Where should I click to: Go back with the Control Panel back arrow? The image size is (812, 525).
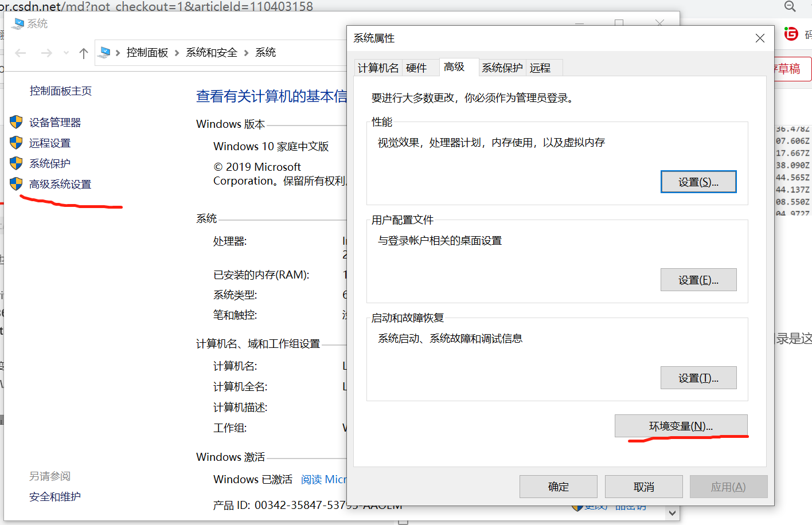click(21, 53)
